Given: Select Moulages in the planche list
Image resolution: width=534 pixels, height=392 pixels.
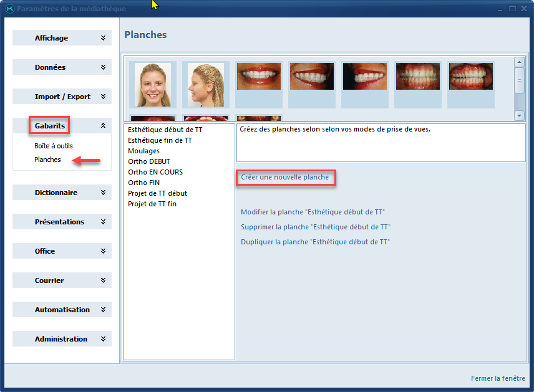Looking at the screenshot, I should [144, 151].
